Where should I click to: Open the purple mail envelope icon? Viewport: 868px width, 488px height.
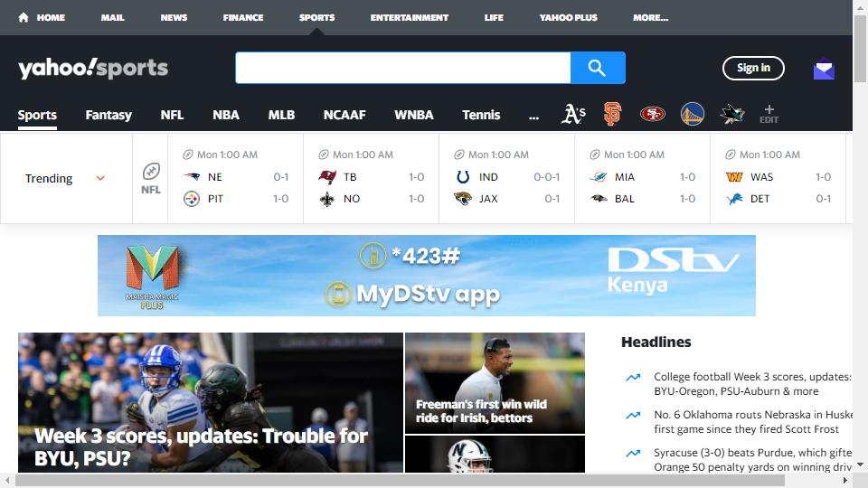pos(824,69)
